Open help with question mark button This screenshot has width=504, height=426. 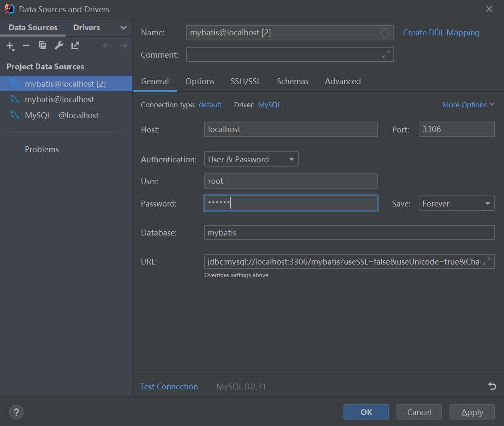point(16,412)
